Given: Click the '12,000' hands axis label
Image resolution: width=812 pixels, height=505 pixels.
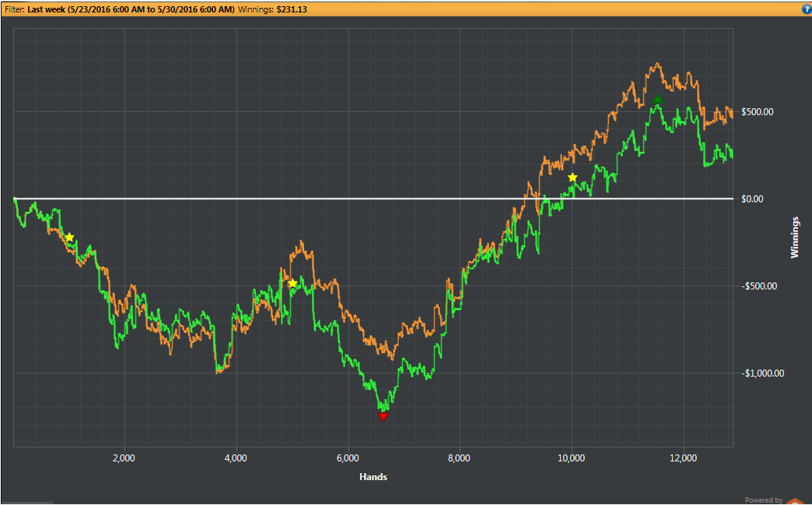Looking at the screenshot, I should point(683,458).
